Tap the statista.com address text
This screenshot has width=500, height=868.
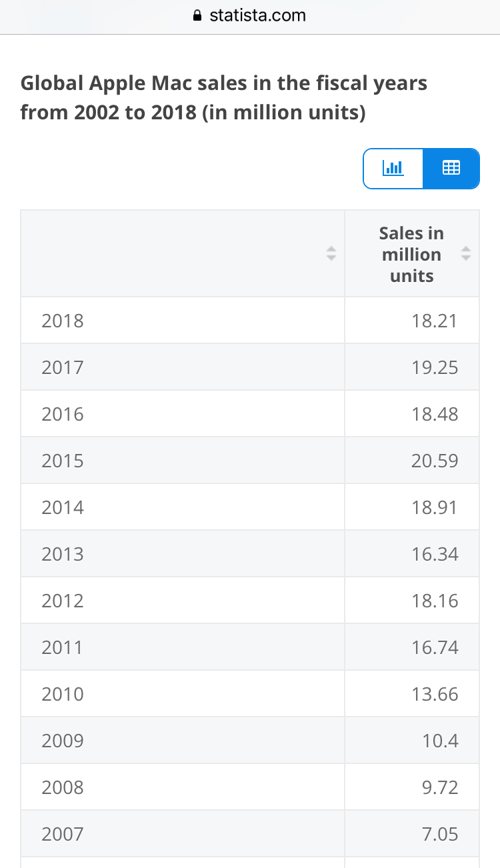(257, 16)
